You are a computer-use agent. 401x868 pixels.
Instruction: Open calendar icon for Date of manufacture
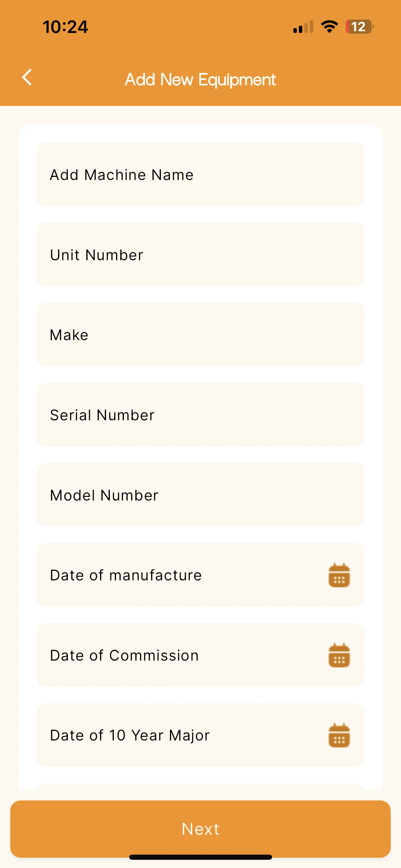tap(339, 575)
